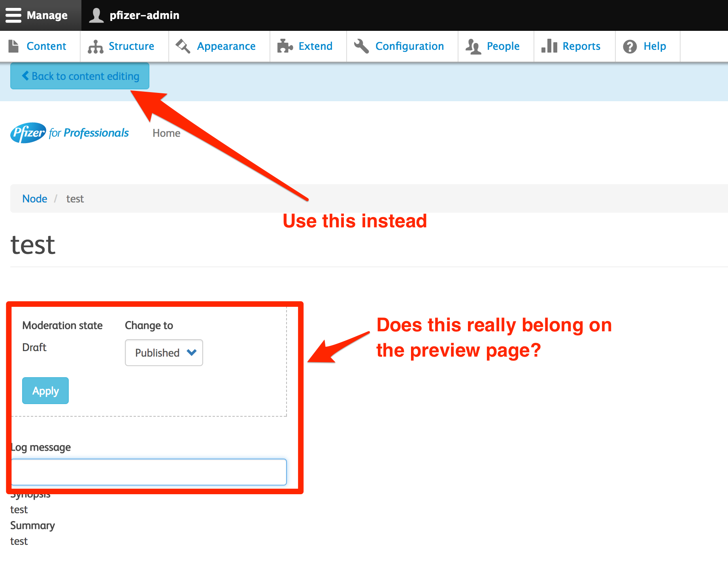
Task: Return via Back to content editing button
Action: (x=80, y=76)
